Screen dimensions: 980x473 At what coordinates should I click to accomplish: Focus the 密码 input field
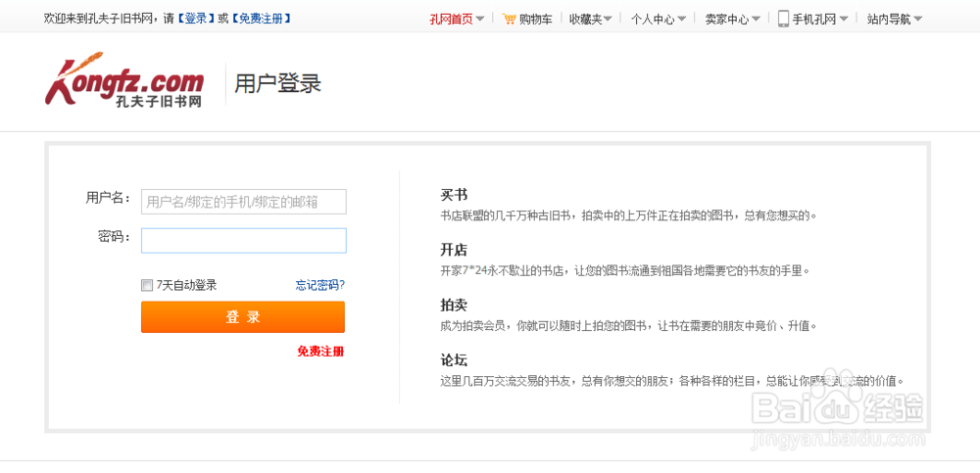click(244, 241)
